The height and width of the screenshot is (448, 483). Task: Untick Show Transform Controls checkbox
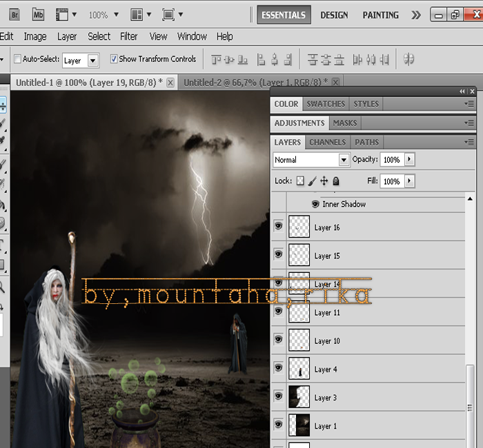point(114,59)
